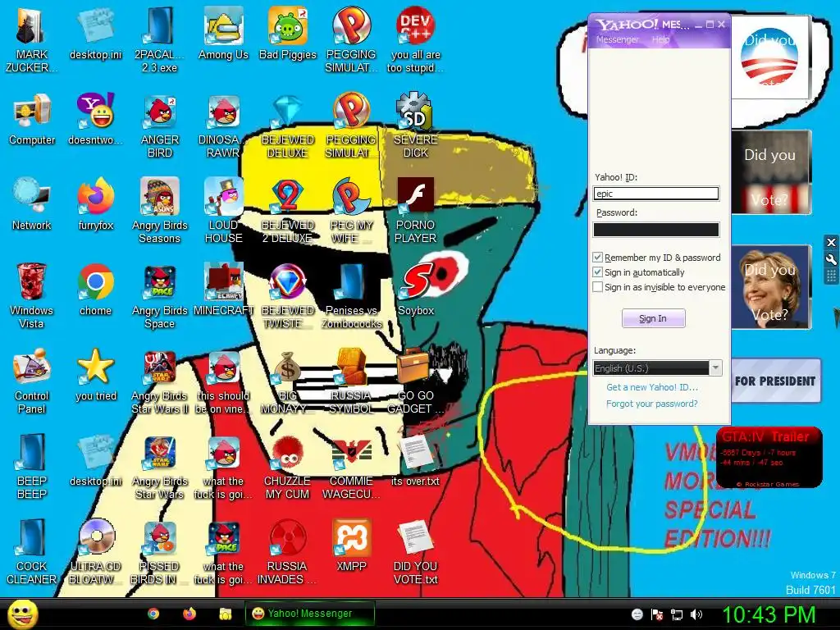This screenshot has height=630, width=840.
Task: Open the file explorer taskbar icon
Action: click(225, 614)
